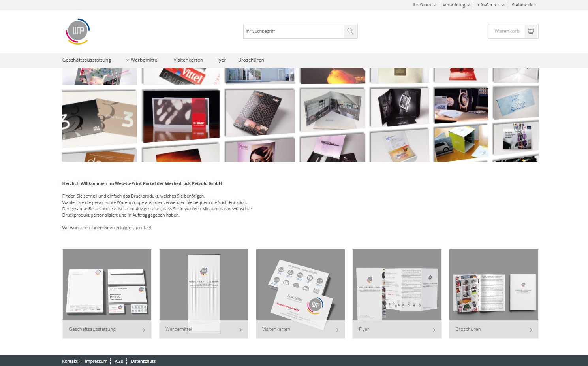Image resolution: width=588 pixels, height=366 pixels.
Task: Click the Datenschutz link in the footer
Action: click(x=143, y=361)
